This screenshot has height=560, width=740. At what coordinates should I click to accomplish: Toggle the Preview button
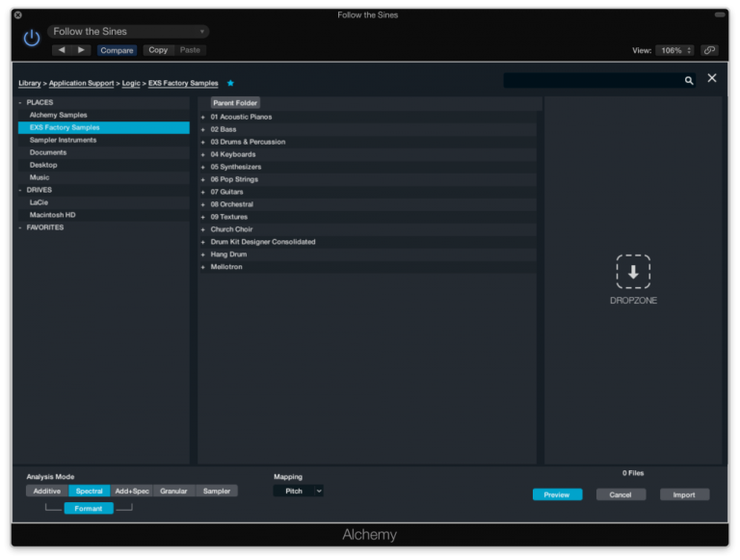557,494
